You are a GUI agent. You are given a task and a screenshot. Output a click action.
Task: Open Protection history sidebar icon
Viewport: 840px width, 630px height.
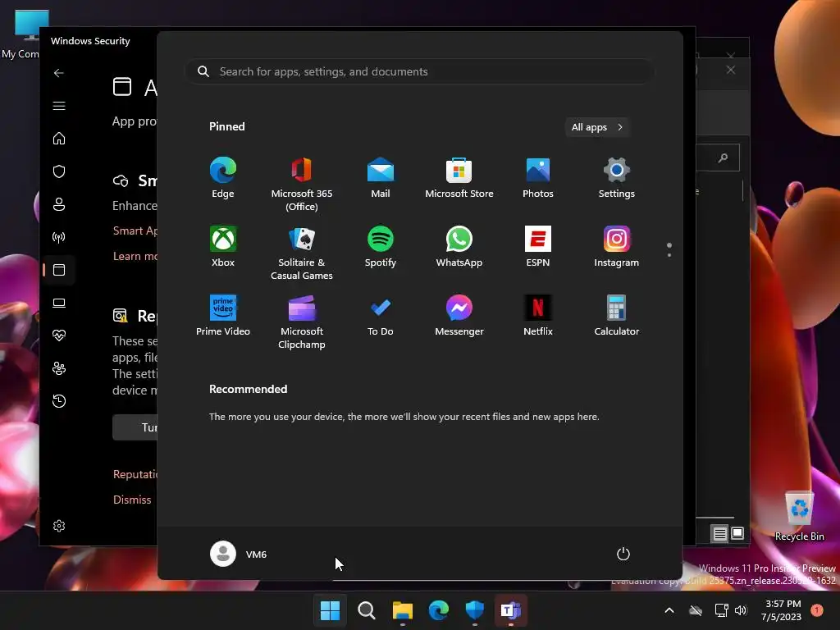point(59,401)
